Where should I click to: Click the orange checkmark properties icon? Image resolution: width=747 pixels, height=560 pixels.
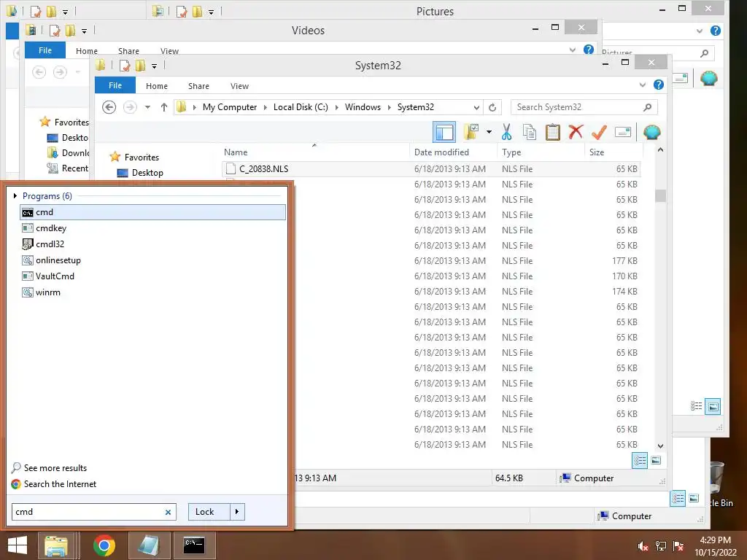tap(599, 132)
